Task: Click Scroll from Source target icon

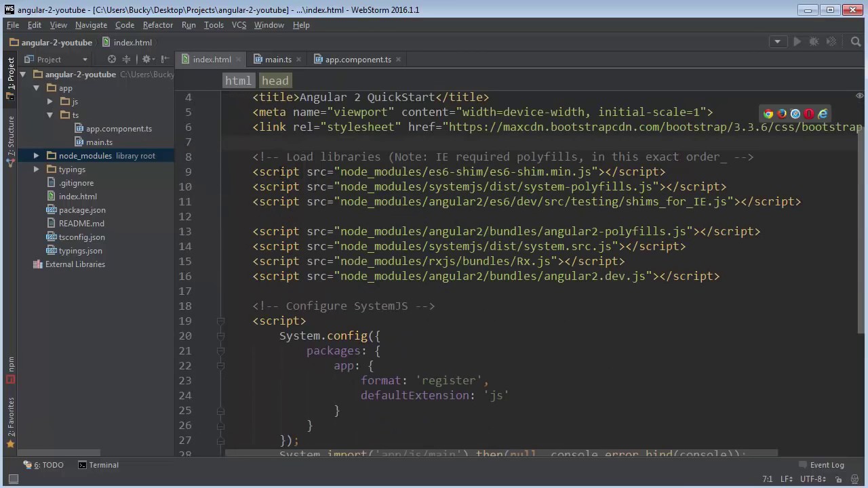Action: pos(112,59)
